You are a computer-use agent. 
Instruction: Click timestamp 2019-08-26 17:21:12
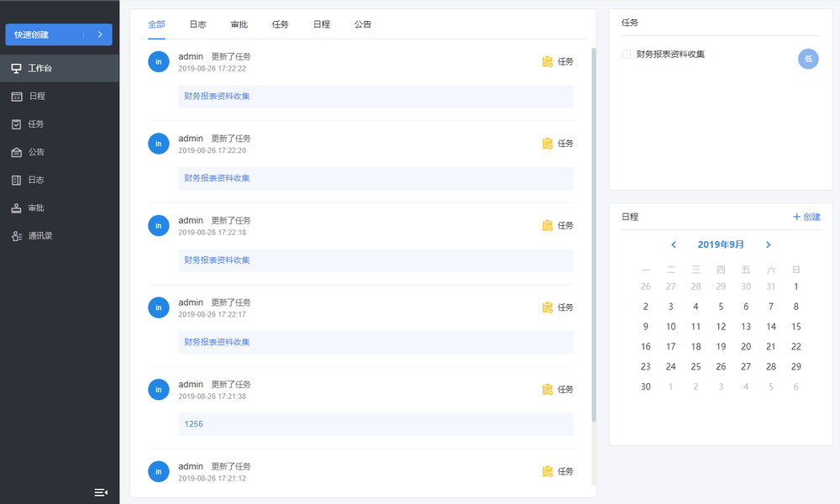pyautogui.click(x=213, y=478)
